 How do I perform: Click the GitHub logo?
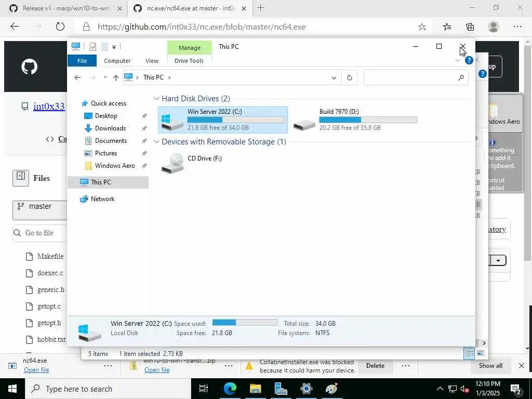pos(29,66)
